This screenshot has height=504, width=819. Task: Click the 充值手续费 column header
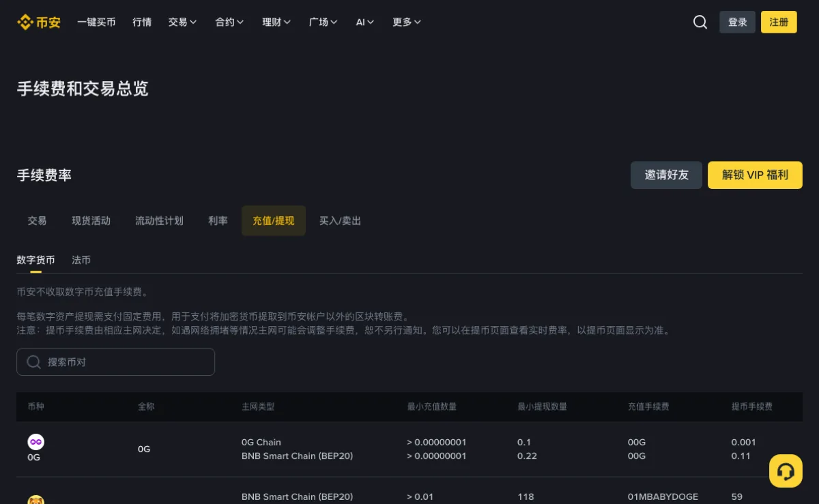tap(648, 406)
